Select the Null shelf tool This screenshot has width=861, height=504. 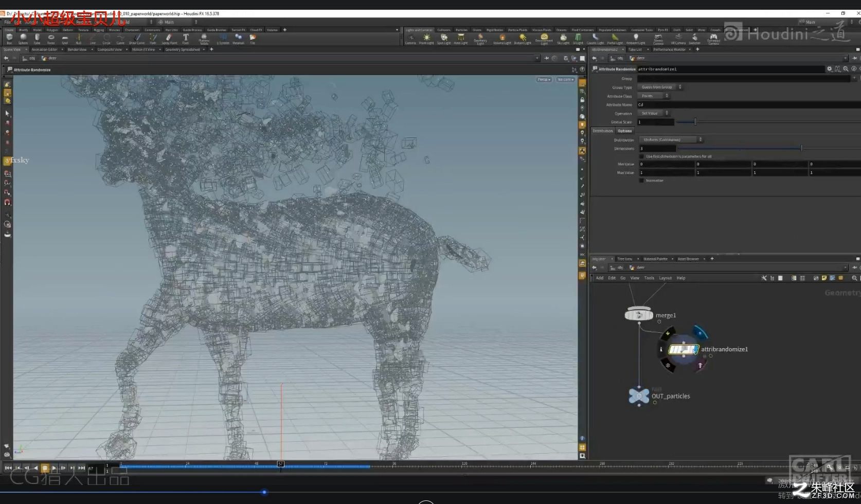point(79,39)
